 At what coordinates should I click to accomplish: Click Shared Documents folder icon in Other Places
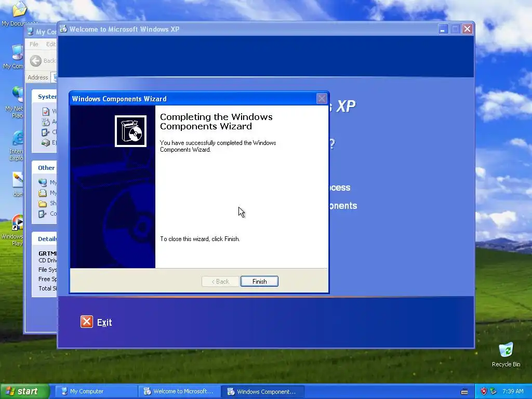pos(43,203)
